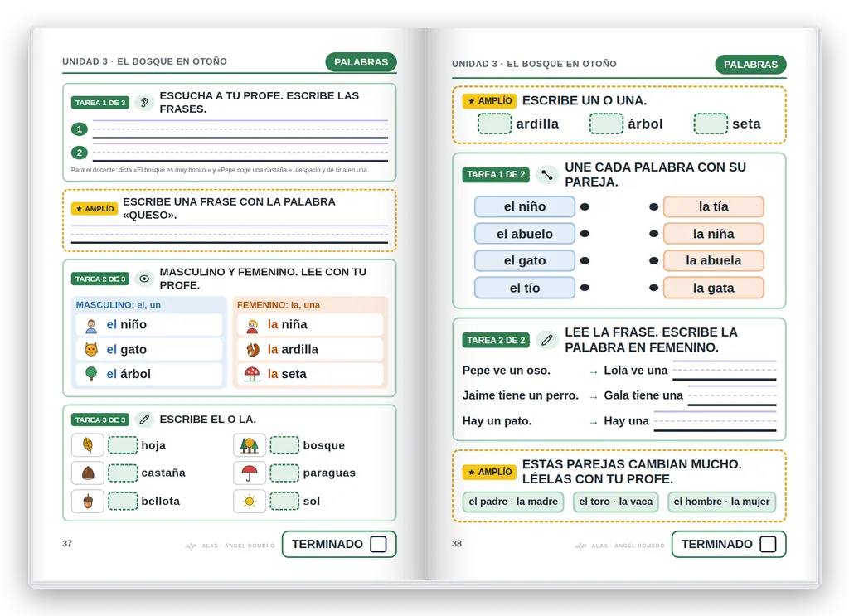Click the AMPLÍO badge next to Estas parejas
The width and height of the screenshot is (849, 616).
pos(489,472)
